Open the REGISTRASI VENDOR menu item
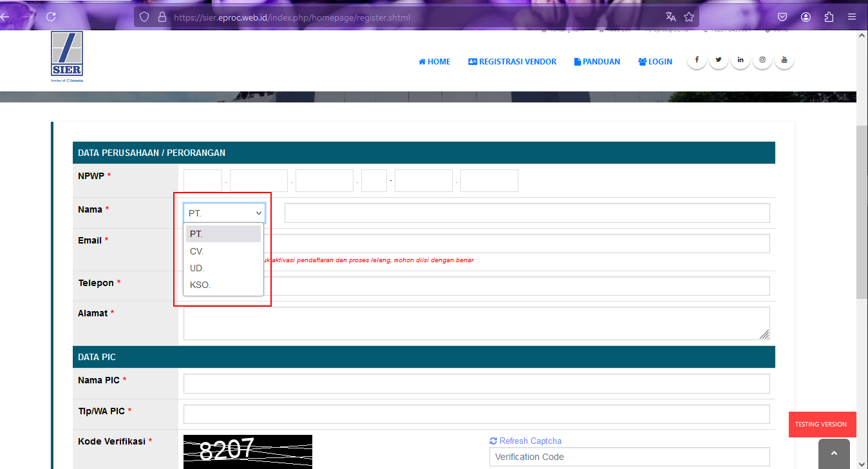 513,62
